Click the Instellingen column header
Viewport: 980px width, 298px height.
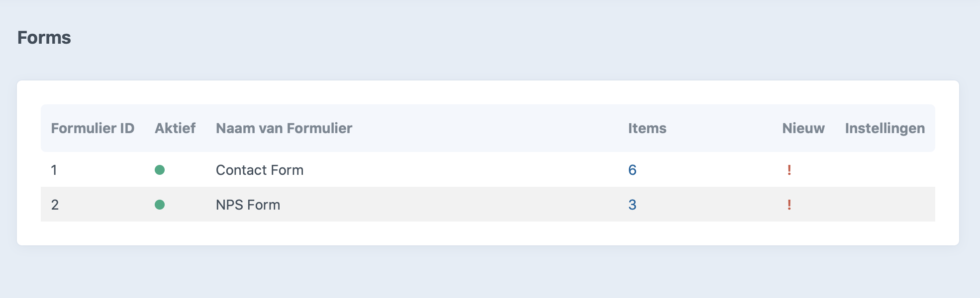coord(885,128)
